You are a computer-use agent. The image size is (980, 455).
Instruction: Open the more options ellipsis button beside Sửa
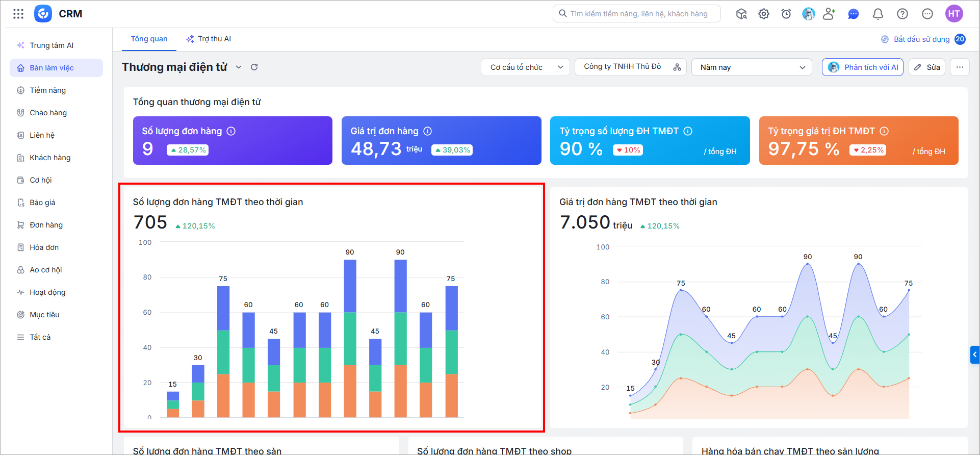(960, 67)
